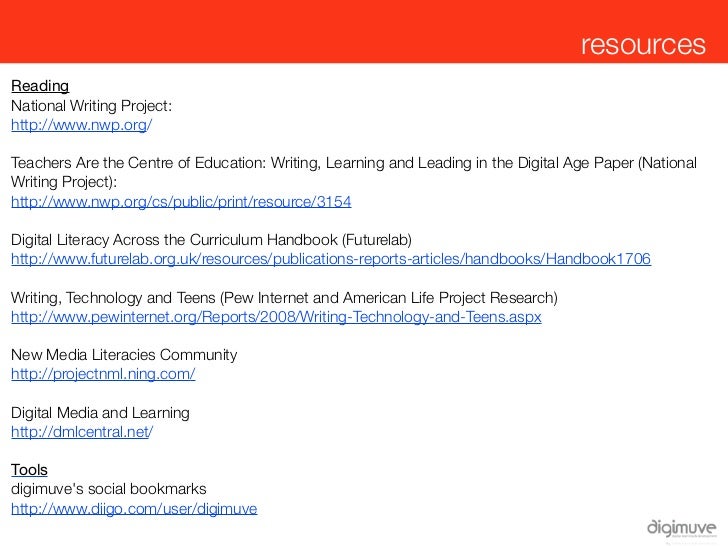728x546 pixels.
Task: Open the projectnml.ning.com link
Action: 103,374
